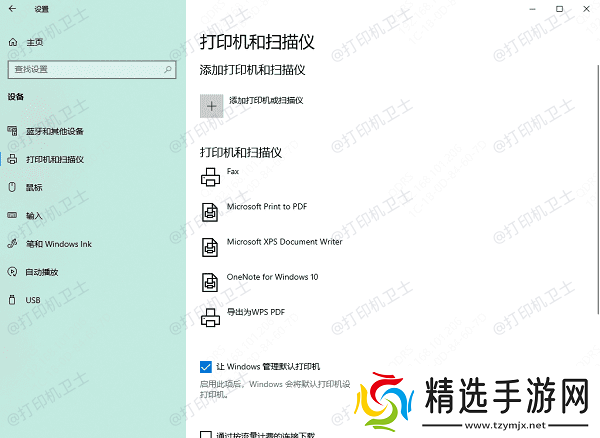
Task: Minimize the 设置 window
Action: point(532,9)
